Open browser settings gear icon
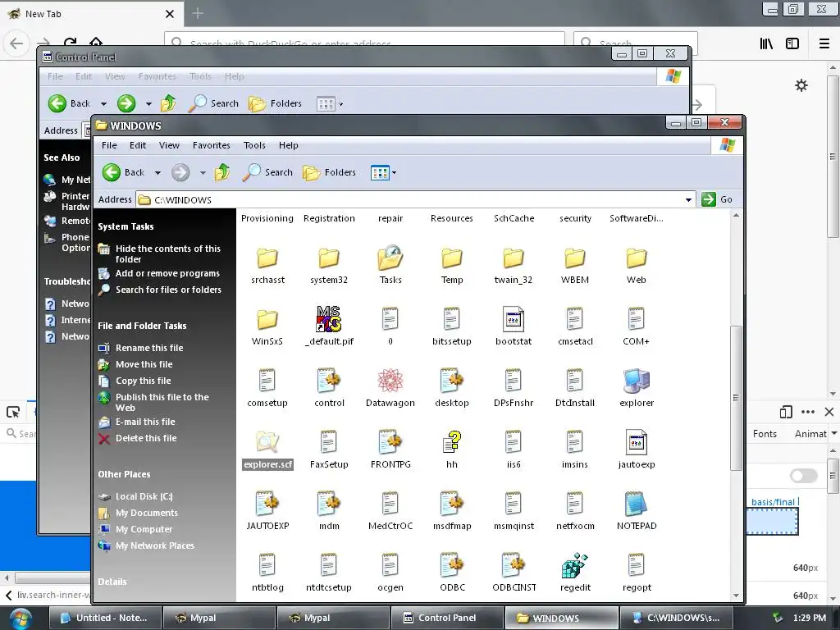The image size is (840, 630). pyautogui.click(x=801, y=85)
